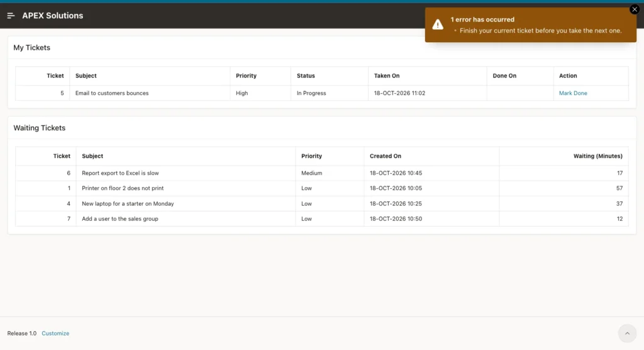
Task: Click waiting minutes value 57
Action: click(619, 188)
